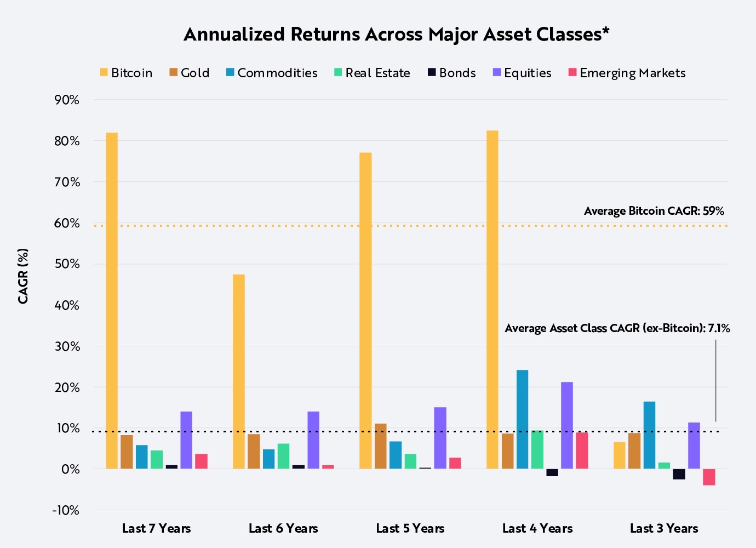
Task: Click the Average Bitcoin CAGR: 59% annotation
Action: click(x=654, y=212)
